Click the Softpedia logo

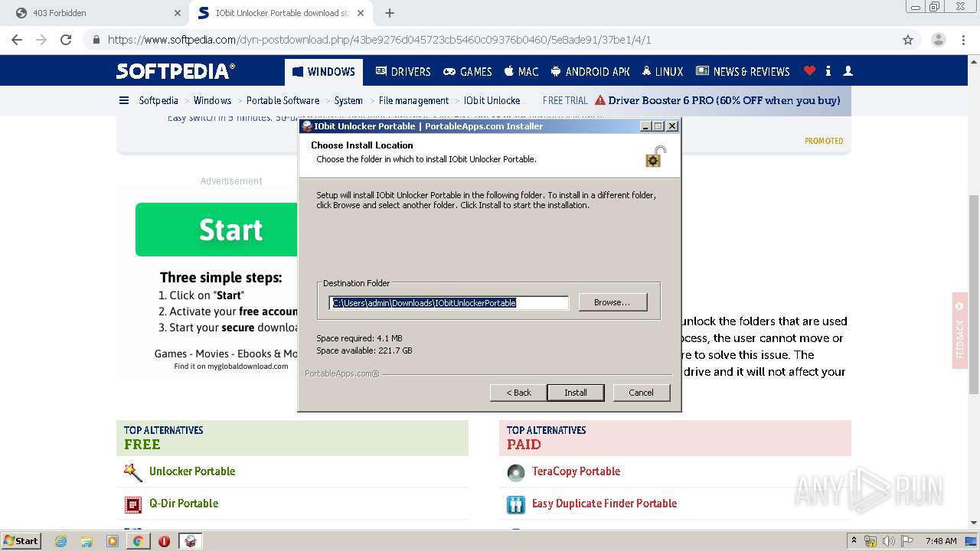(175, 71)
